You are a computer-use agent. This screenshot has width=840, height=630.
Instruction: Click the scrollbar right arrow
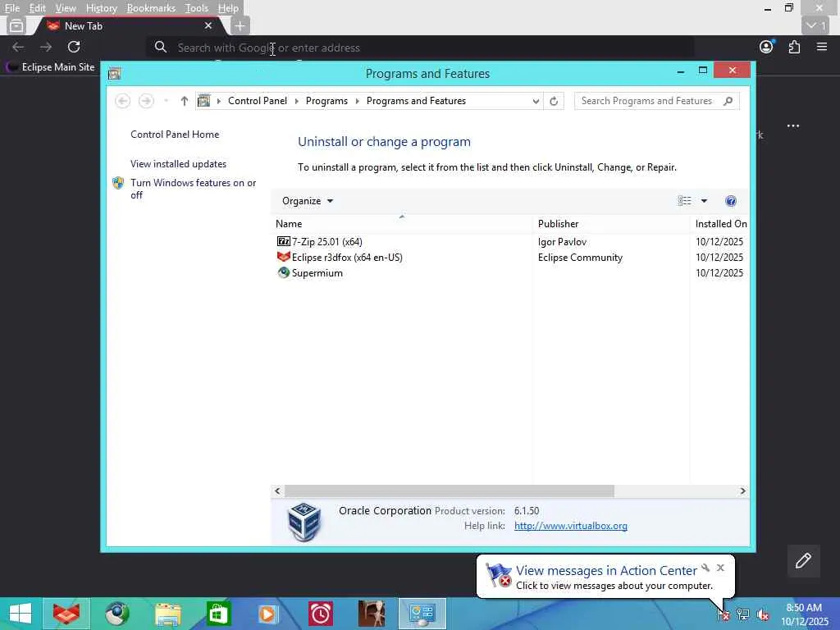click(x=742, y=491)
